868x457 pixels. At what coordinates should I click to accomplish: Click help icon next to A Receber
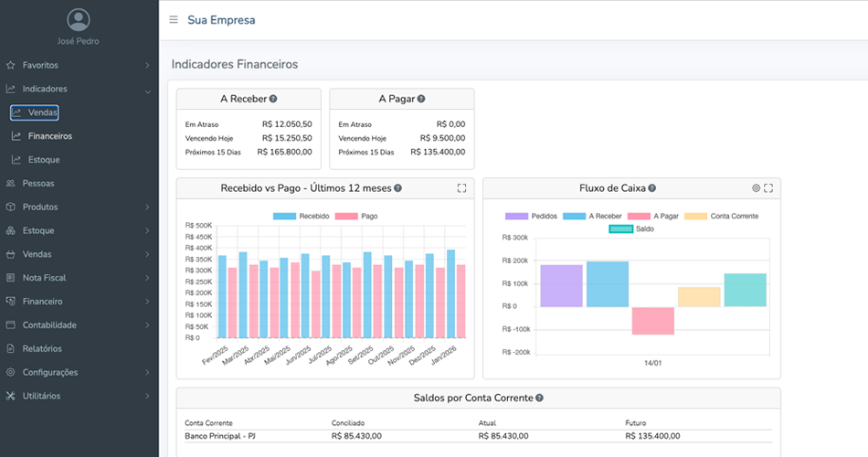273,99
